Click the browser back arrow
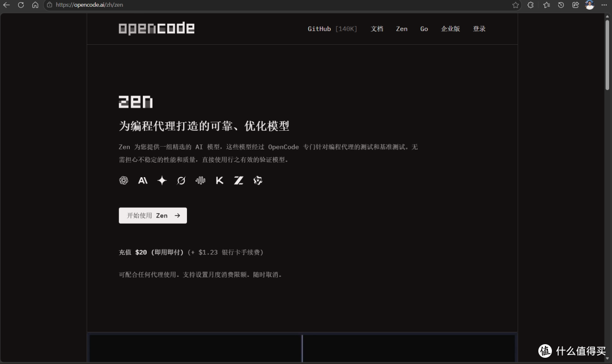This screenshot has height=364, width=612. 6,5
